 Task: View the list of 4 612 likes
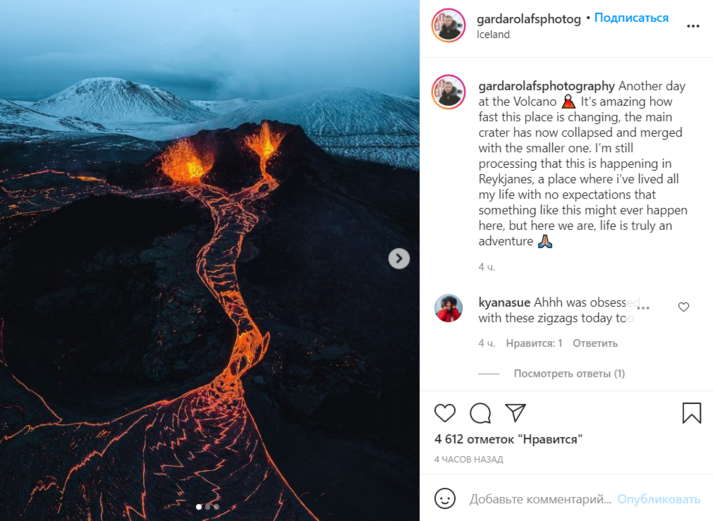(x=508, y=439)
